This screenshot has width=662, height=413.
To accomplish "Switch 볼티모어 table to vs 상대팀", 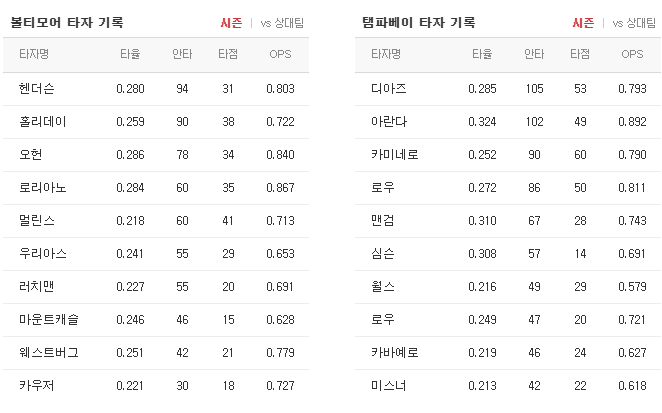I will click(282, 23).
